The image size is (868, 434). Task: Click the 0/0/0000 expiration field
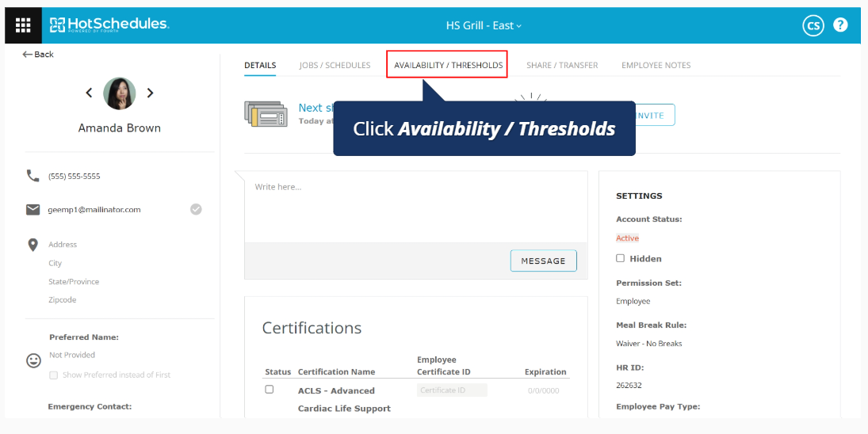[544, 390]
